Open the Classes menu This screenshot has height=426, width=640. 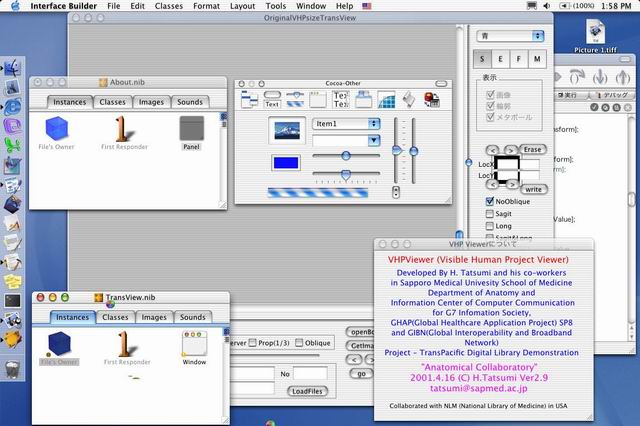(169, 6)
